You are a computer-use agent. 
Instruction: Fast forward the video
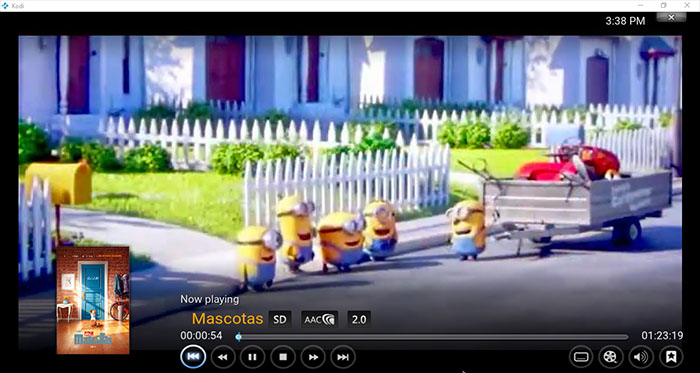tap(313, 357)
